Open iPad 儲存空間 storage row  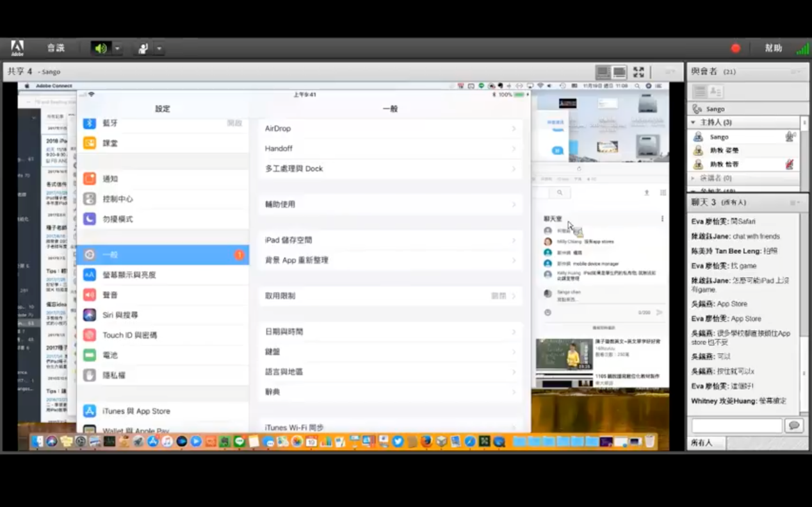tap(390, 240)
